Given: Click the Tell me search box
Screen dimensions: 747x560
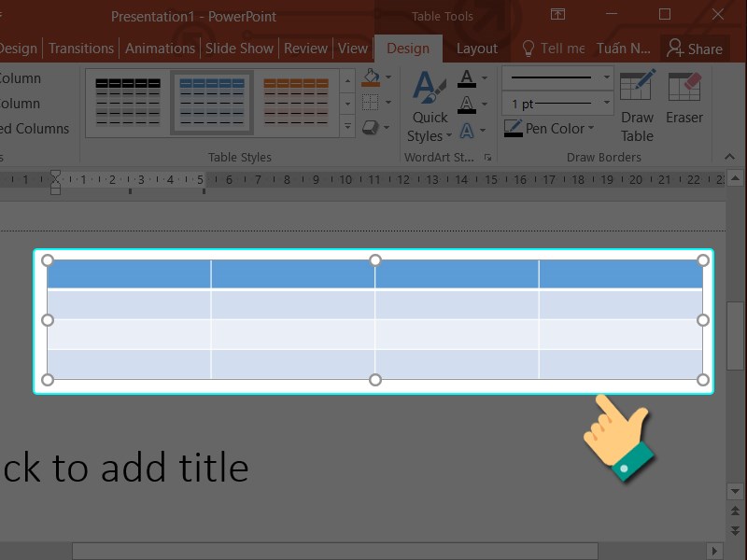Looking at the screenshot, I should (553, 49).
